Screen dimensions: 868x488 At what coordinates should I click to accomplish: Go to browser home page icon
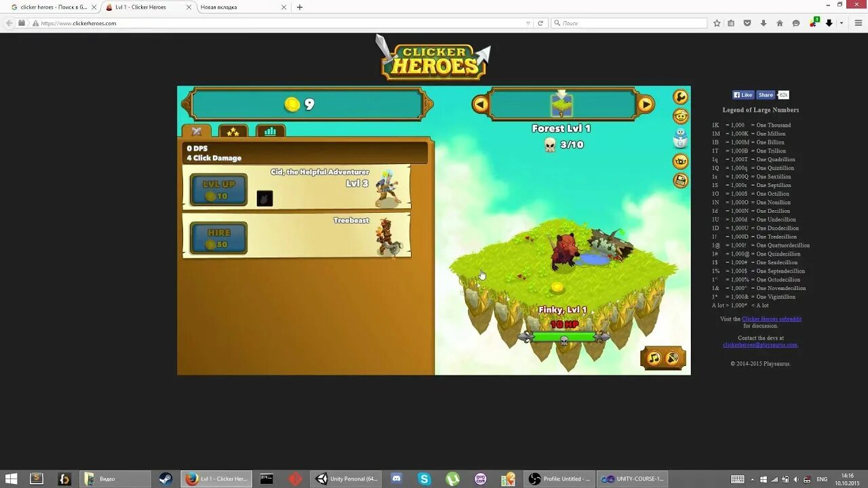[780, 23]
